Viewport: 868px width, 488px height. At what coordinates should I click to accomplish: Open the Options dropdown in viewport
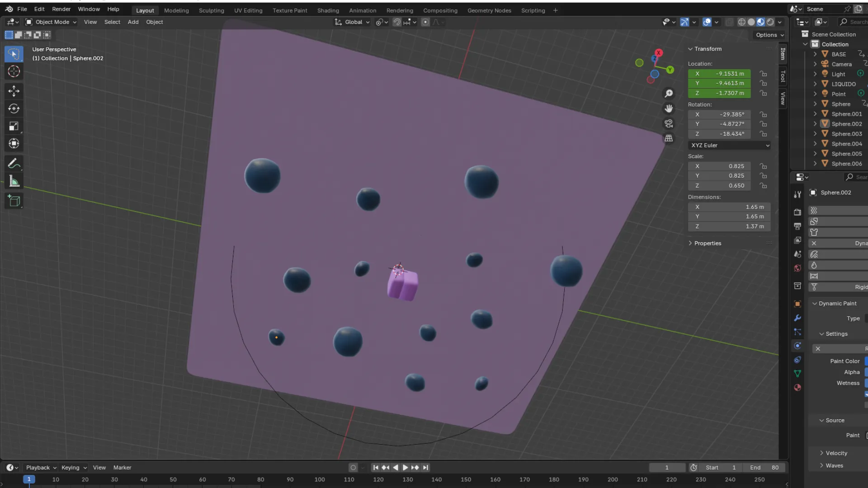click(x=769, y=35)
